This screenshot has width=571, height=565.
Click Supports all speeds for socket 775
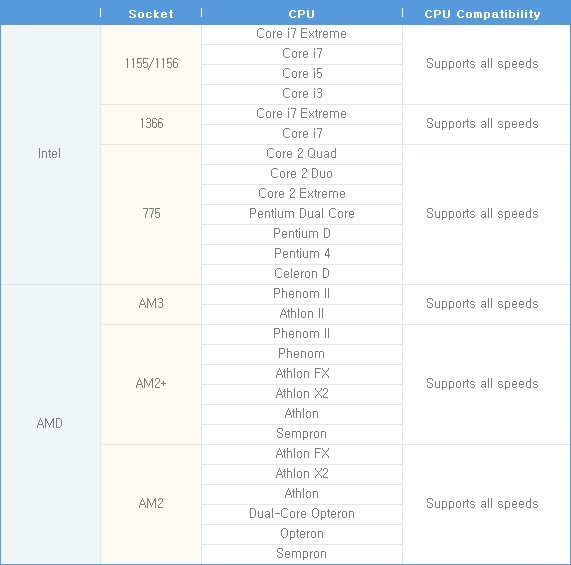point(482,214)
